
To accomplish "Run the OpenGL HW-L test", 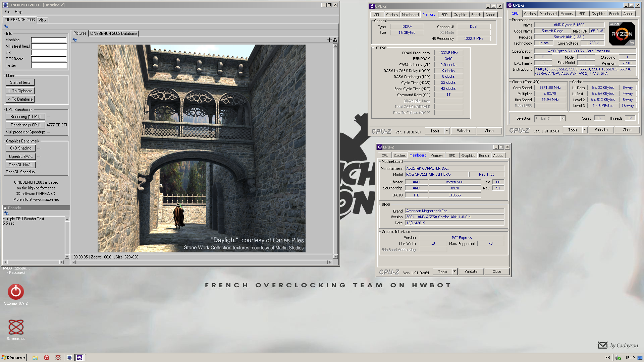I will point(21,165).
